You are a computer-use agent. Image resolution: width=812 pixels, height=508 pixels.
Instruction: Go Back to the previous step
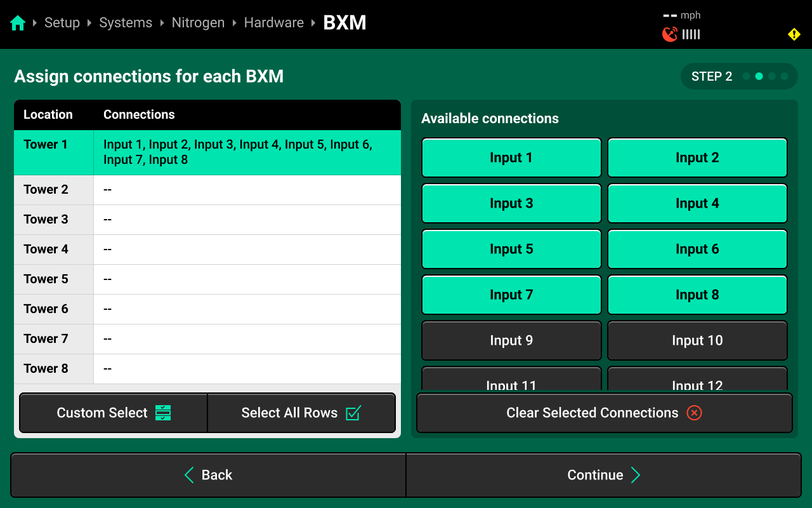pos(208,475)
